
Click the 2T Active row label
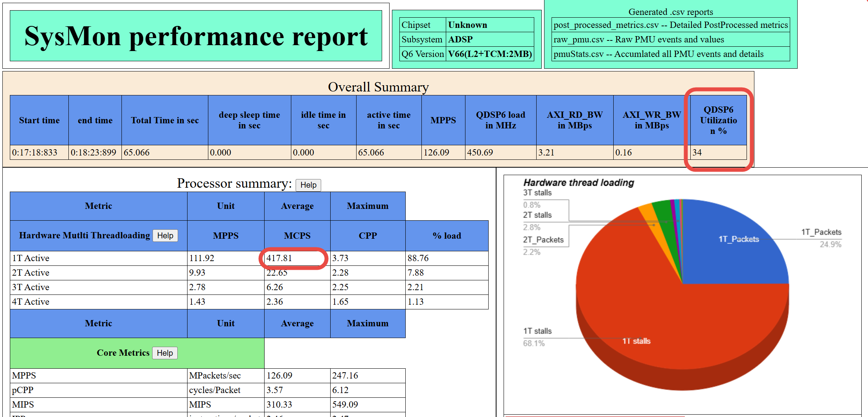point(31,273)
